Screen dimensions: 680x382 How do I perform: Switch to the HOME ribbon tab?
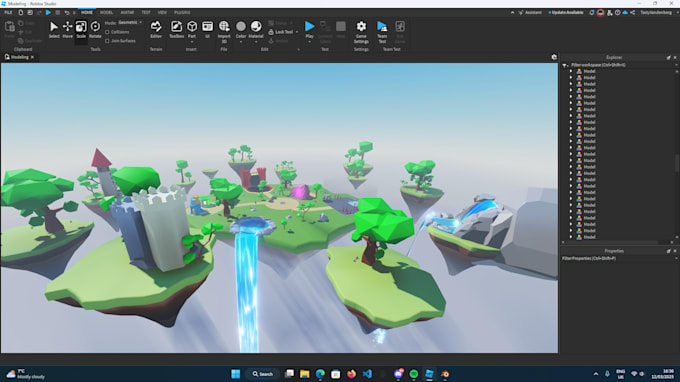pyautogui.click(x=87, y=13)
